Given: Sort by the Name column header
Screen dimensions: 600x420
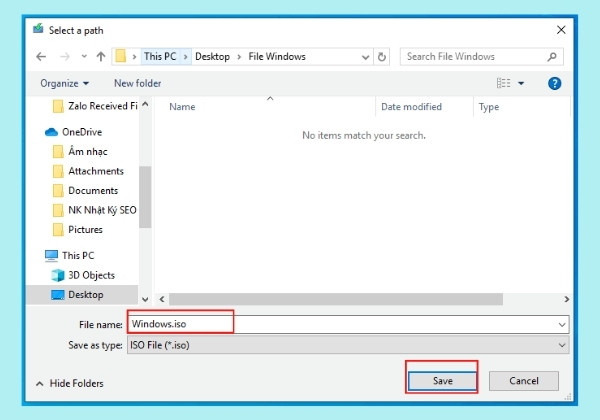Looking at the screenshot, I should (182, 107).
